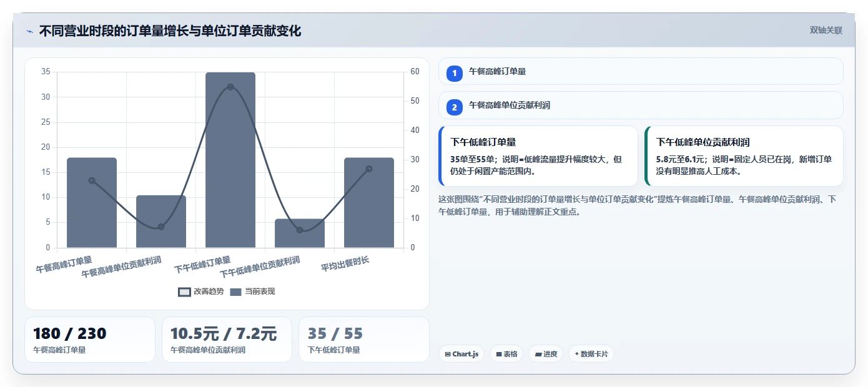
Task: Click the 35 / 55 stat card
Action: [364, 340]
